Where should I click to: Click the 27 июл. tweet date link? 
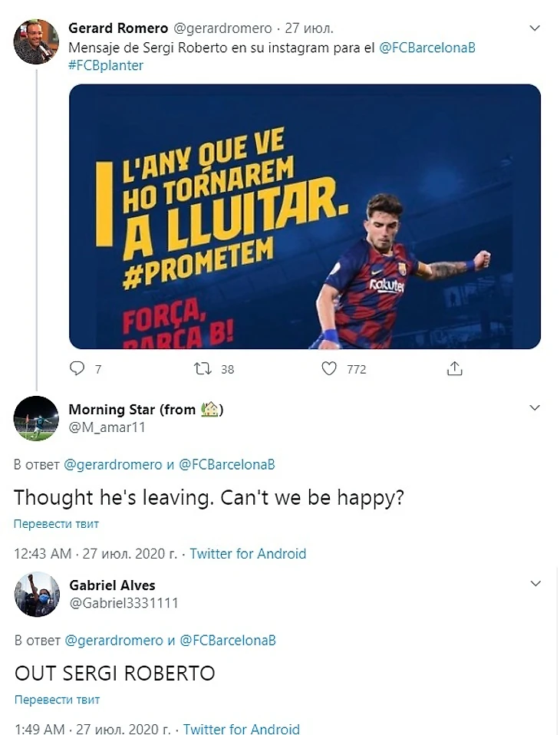(309, 28)
